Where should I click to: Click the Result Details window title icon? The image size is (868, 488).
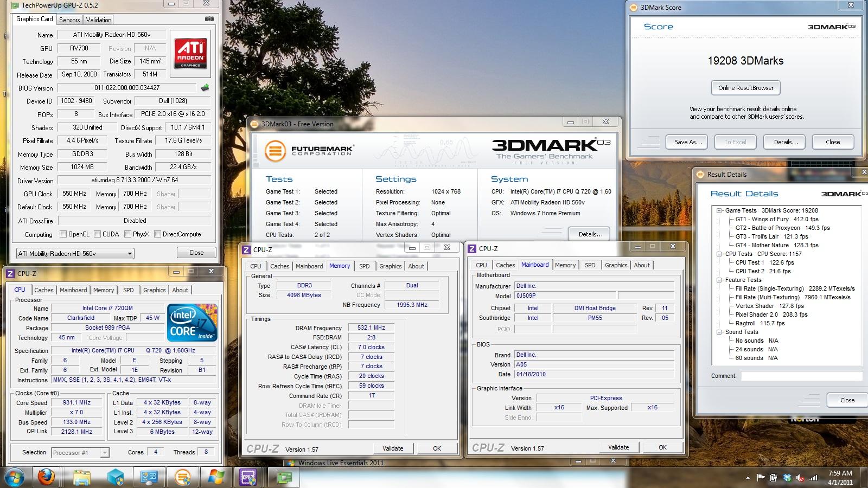pos(699,174)
